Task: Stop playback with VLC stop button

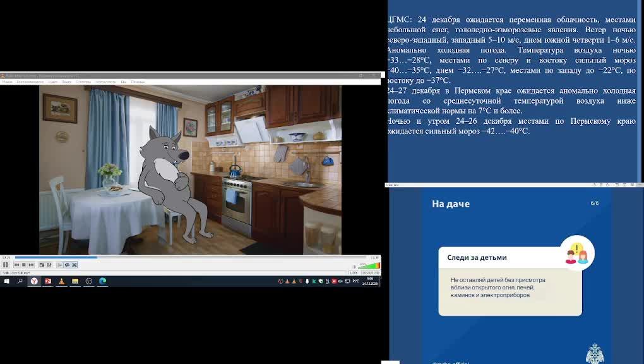Action: point(24,264)
